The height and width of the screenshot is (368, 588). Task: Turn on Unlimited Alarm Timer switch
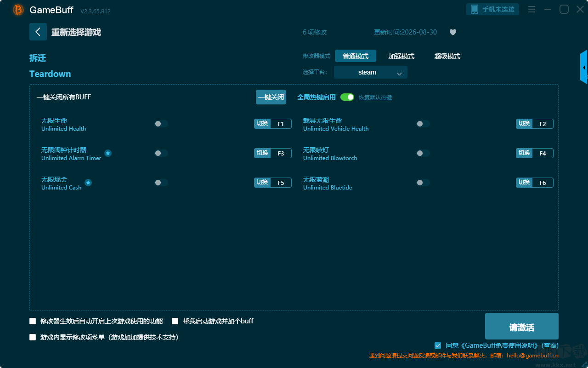pyautogui.click(x=161, y=153)
